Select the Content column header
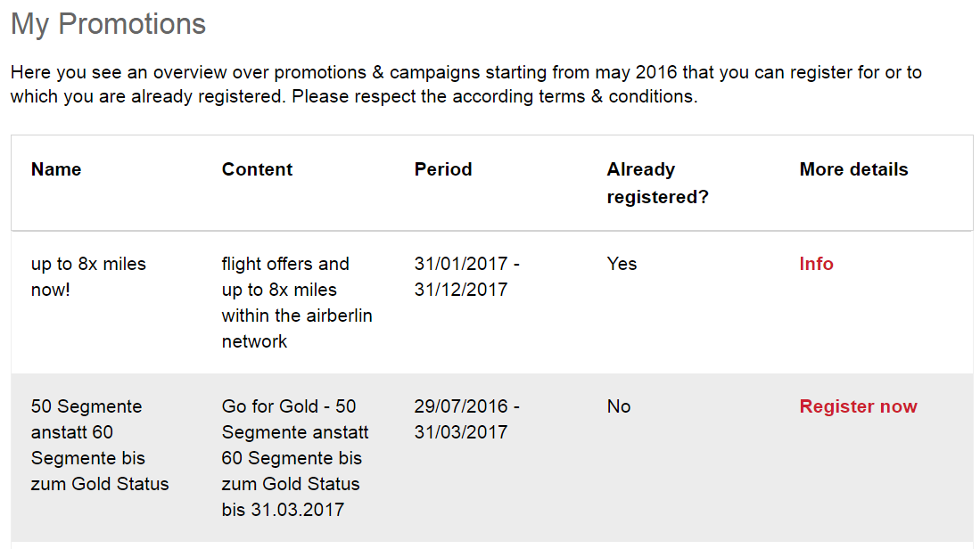Screen dimensions: 980x549 [257, 169]
